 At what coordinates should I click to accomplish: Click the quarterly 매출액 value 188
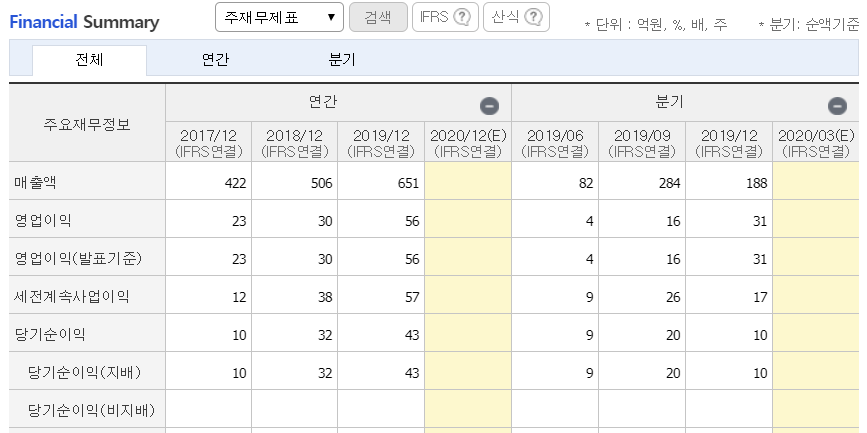pos(758,183)
